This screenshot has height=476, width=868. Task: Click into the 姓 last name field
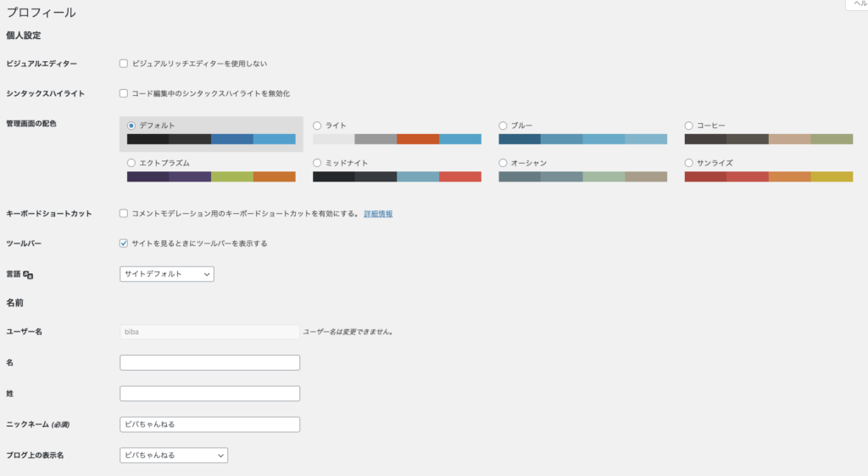(x=210, y=394)
